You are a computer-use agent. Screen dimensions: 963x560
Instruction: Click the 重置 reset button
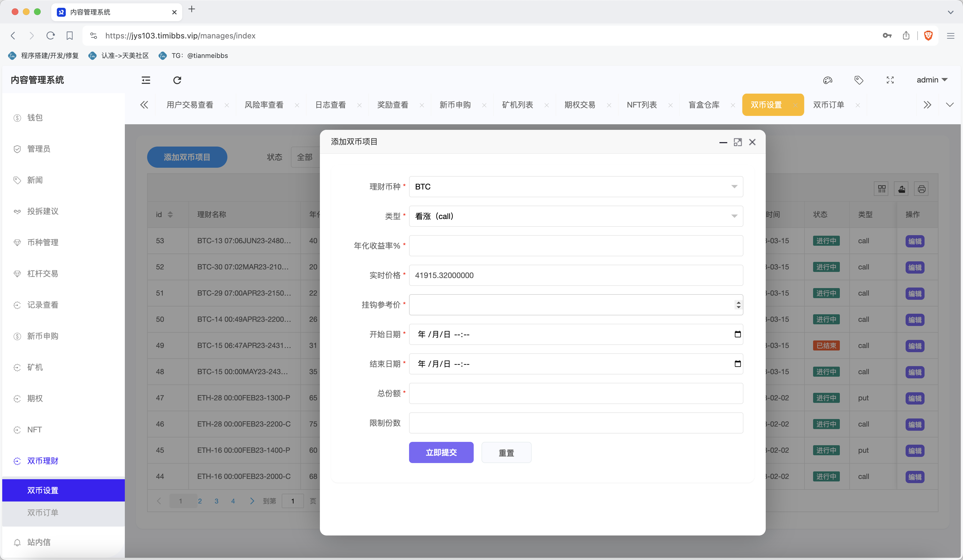click(x=506, y=453)
